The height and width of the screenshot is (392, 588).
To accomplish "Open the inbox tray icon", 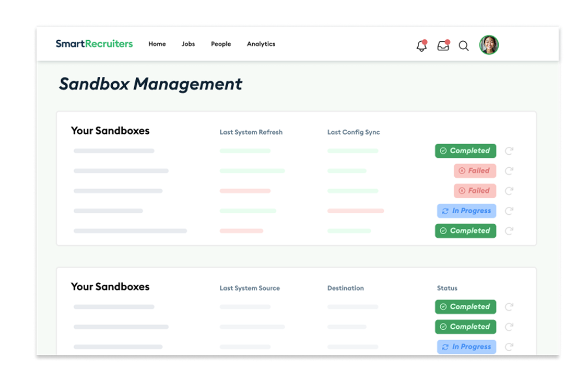I will tap(443, 46).
